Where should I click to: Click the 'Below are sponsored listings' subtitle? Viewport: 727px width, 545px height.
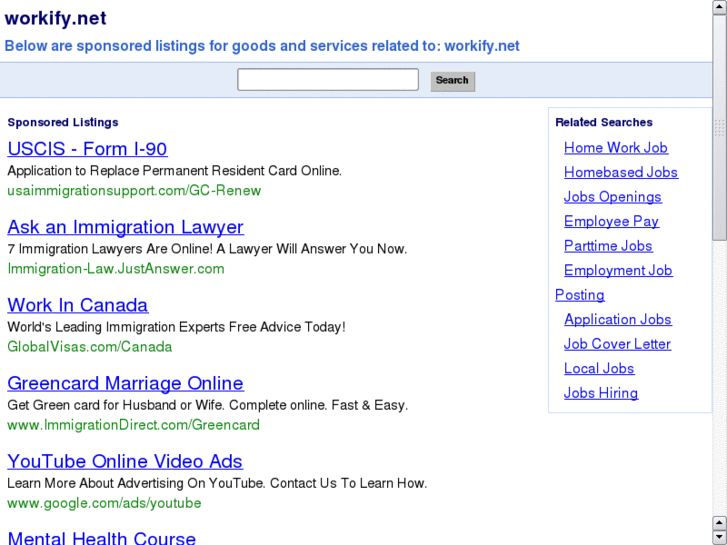point(262,46)
